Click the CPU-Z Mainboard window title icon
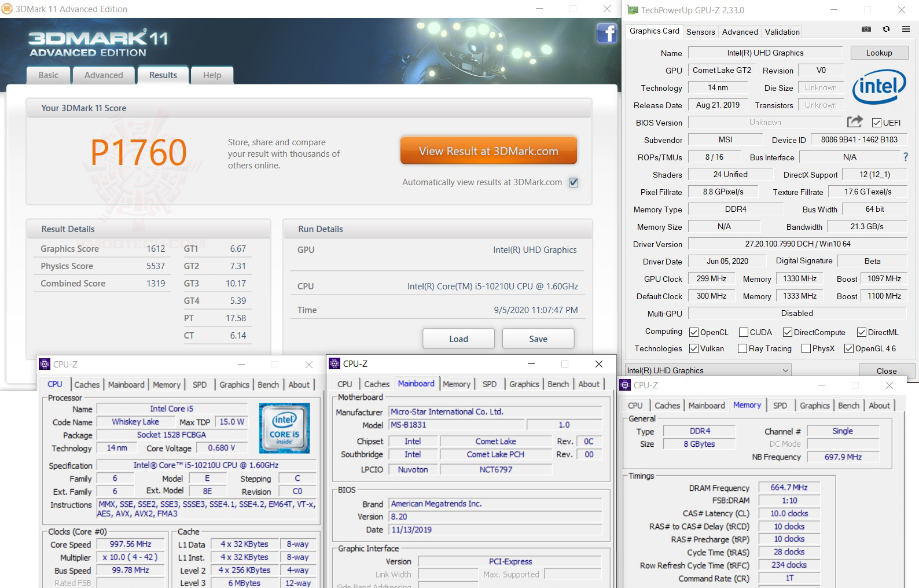 point(334,363)
